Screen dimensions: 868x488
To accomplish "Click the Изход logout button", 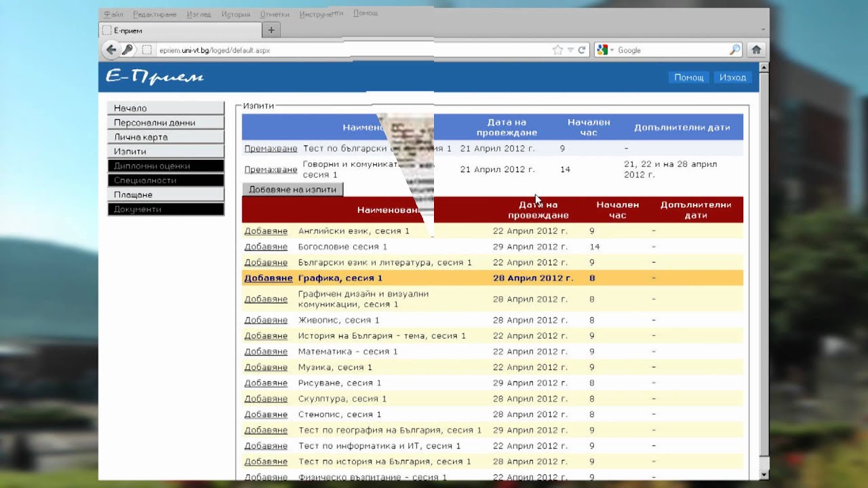I will 732,77.
